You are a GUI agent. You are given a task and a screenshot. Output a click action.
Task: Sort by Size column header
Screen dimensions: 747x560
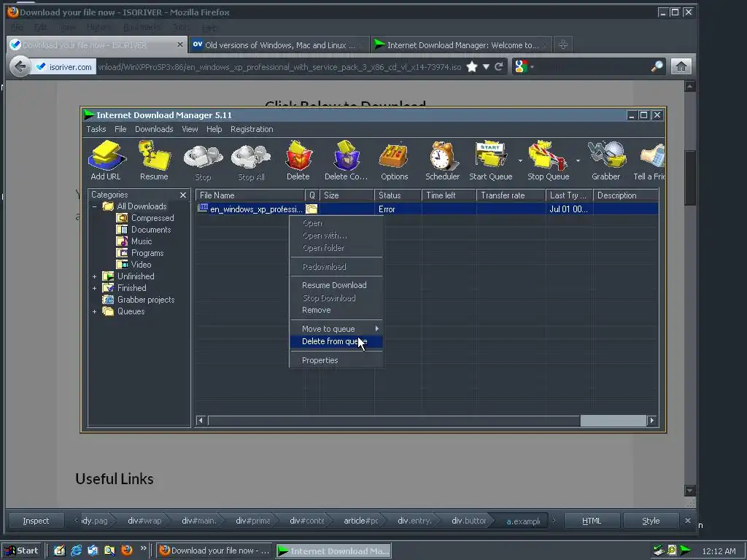[x=347, y=195]
